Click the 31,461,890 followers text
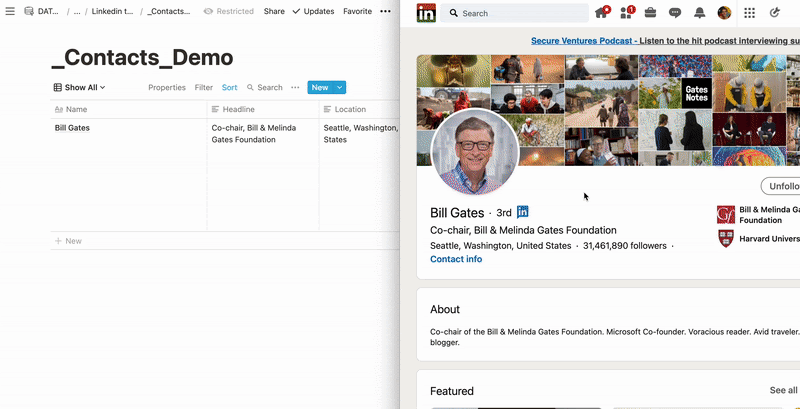The width and height of the screenshot is (800, 409). coord(624,246)
